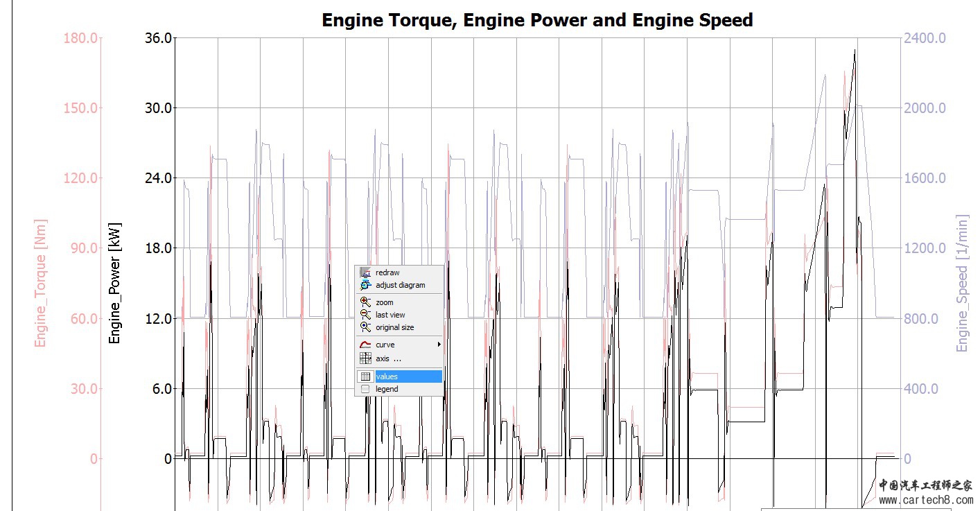Open the www.cartech8.com watermark link

pyautogui.click(x=925, y=501)
